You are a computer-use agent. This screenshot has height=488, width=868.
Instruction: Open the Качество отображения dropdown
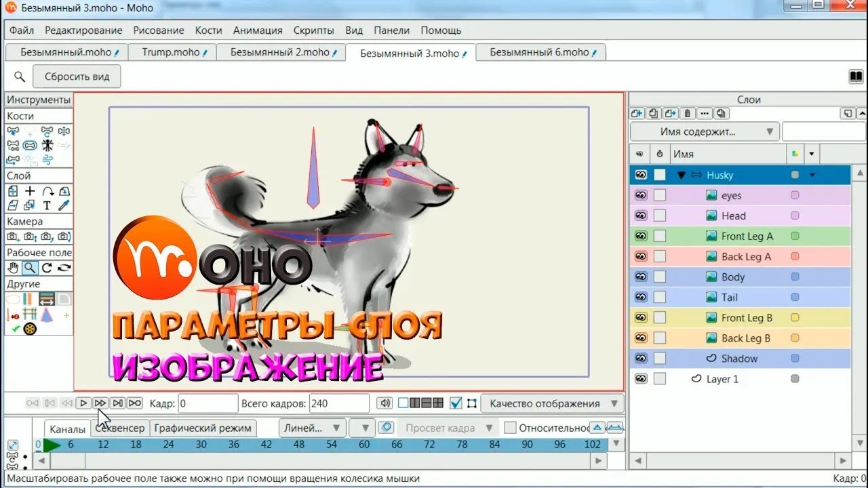pos(553,403)
